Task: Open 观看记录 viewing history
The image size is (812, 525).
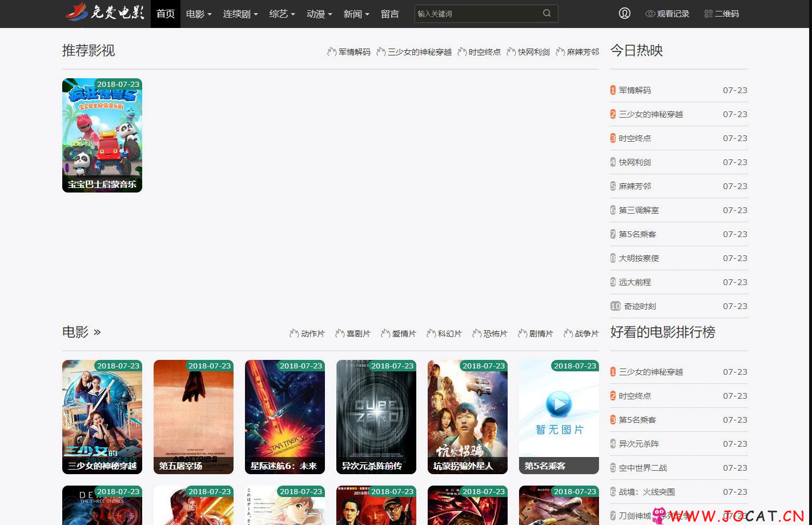Action: [667, 14]
